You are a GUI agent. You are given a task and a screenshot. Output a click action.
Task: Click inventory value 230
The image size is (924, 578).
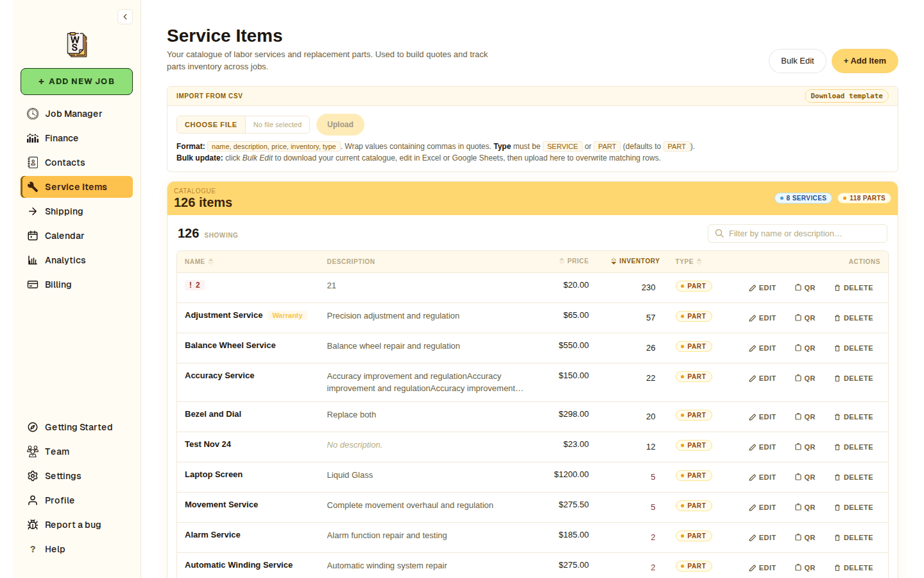click(x=648, y=288)
